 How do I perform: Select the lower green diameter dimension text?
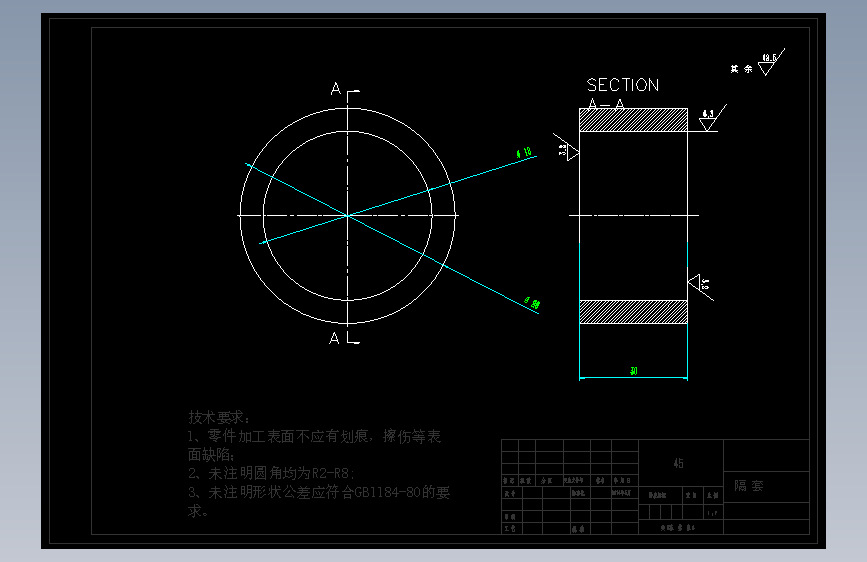(x=532, y=303)
